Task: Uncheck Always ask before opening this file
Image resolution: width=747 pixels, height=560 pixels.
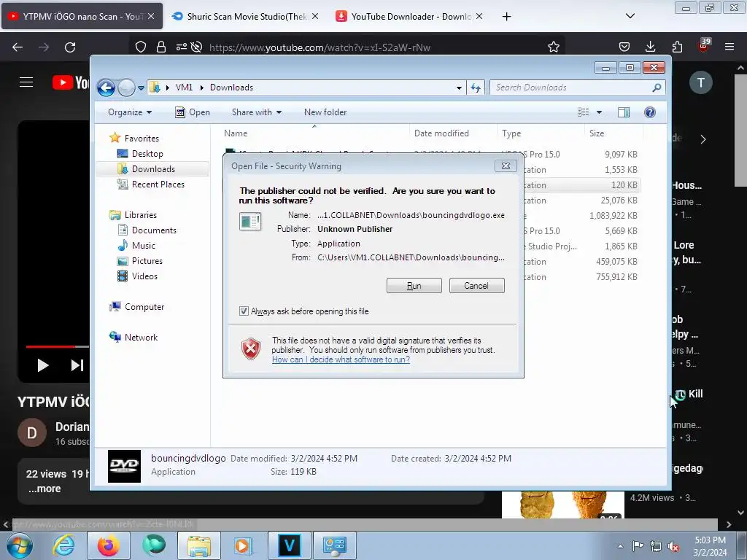Action: click(244, 311)
